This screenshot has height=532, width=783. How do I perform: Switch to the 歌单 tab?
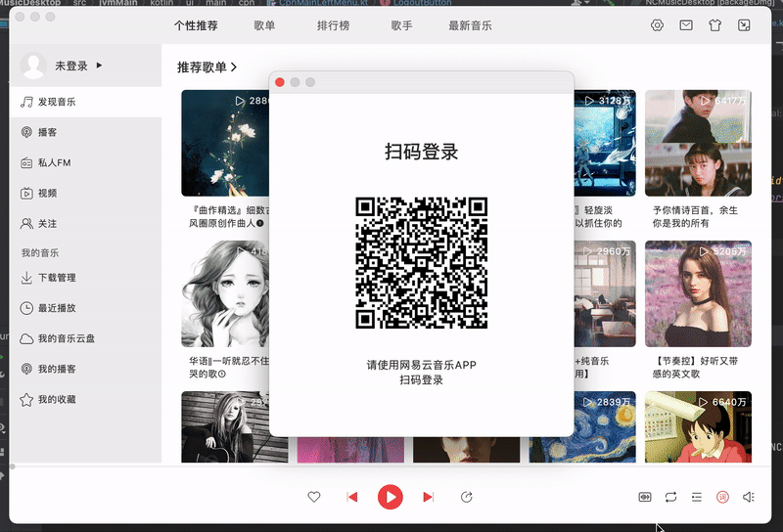point(264,25)
